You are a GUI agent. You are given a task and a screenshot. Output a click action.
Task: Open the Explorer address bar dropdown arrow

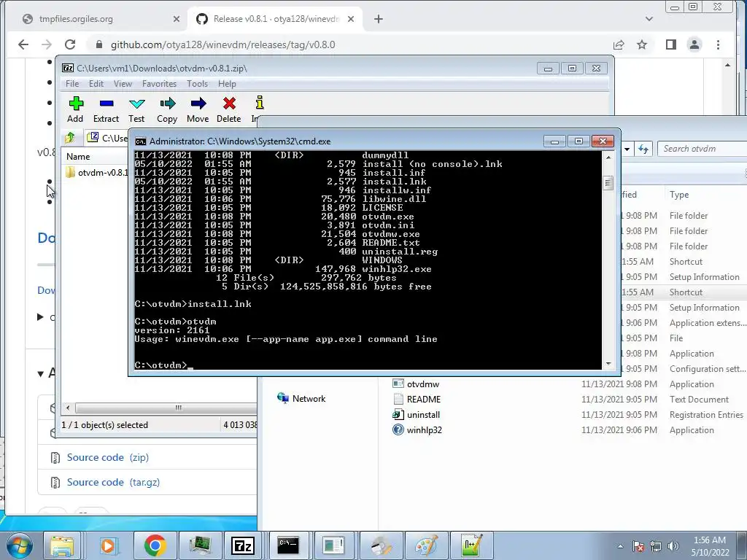(x=627, y=149)
